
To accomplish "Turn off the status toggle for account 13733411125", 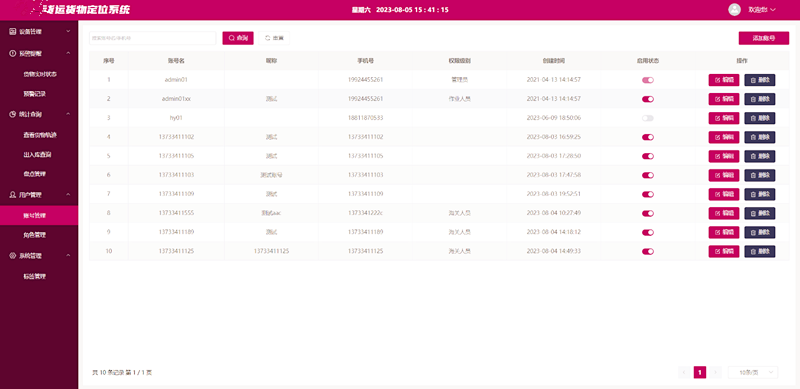I will point(647,251).
